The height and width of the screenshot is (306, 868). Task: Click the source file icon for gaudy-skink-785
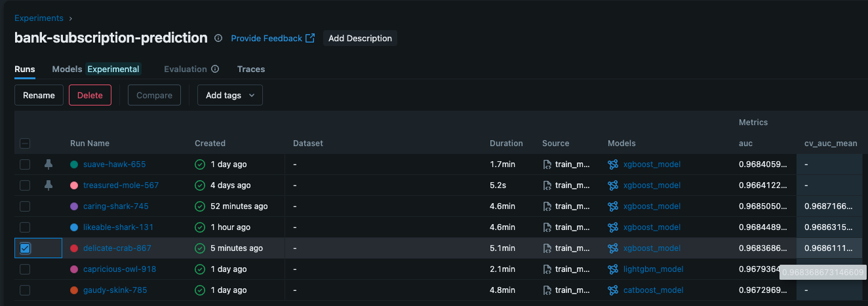point(547,290)
